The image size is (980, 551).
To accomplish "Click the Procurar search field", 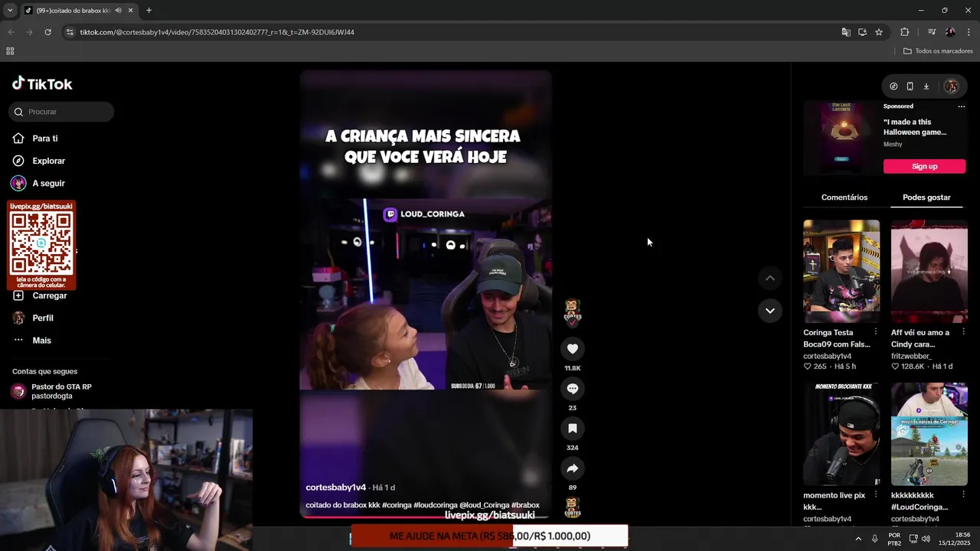I will [61, 112].
